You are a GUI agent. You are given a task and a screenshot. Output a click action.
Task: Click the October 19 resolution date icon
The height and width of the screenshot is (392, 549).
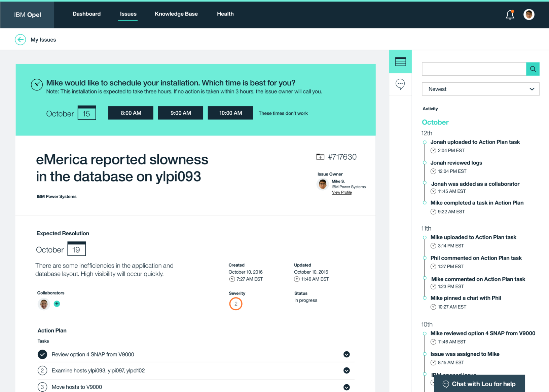point(77,249)
